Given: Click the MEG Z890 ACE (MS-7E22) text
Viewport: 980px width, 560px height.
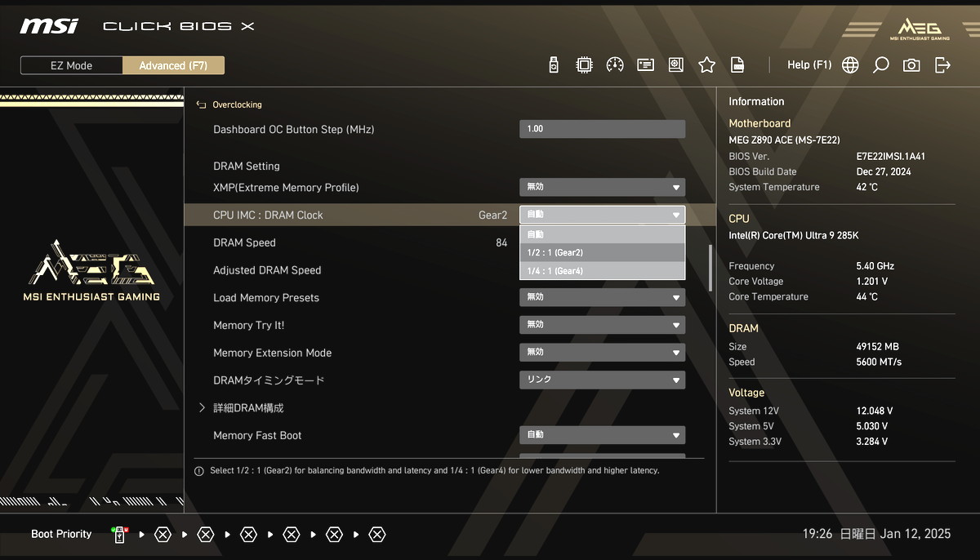Looking at the screenshot, I should [784, 140].
